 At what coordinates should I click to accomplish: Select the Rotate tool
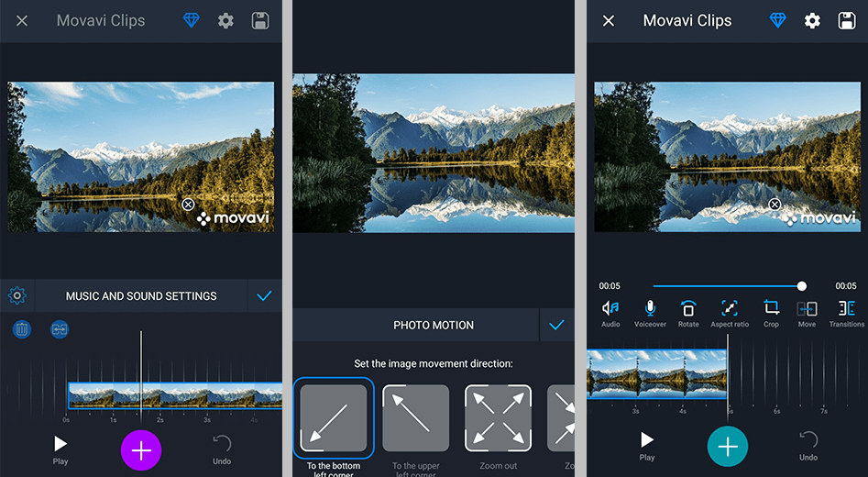688,312
